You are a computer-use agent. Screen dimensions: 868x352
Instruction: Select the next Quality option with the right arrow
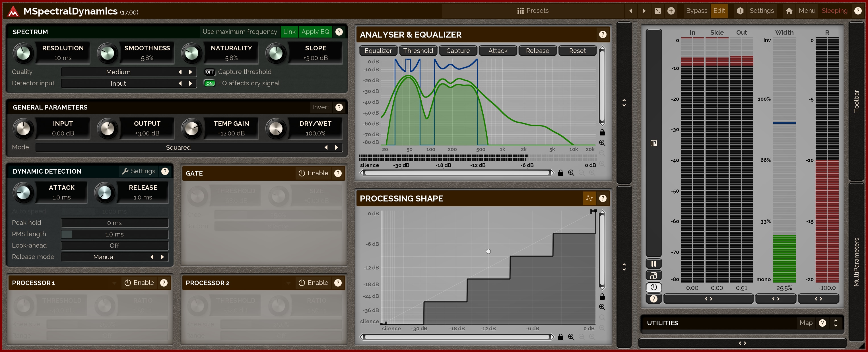[191, 72]
